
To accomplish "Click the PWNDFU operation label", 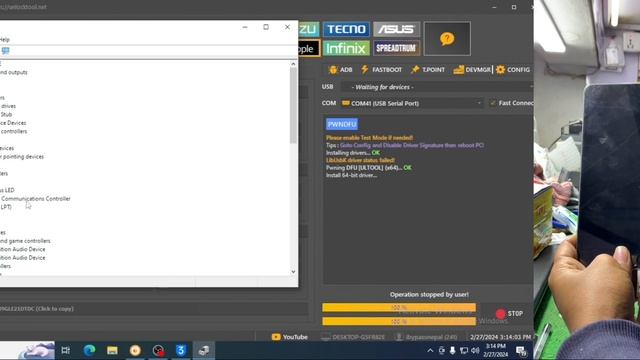I will pos(342,124).
